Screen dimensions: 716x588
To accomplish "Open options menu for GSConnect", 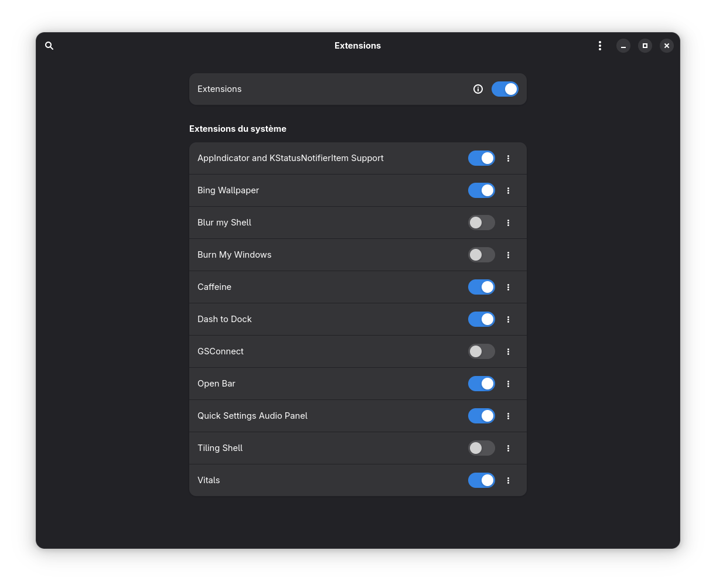I will [509, 351].
